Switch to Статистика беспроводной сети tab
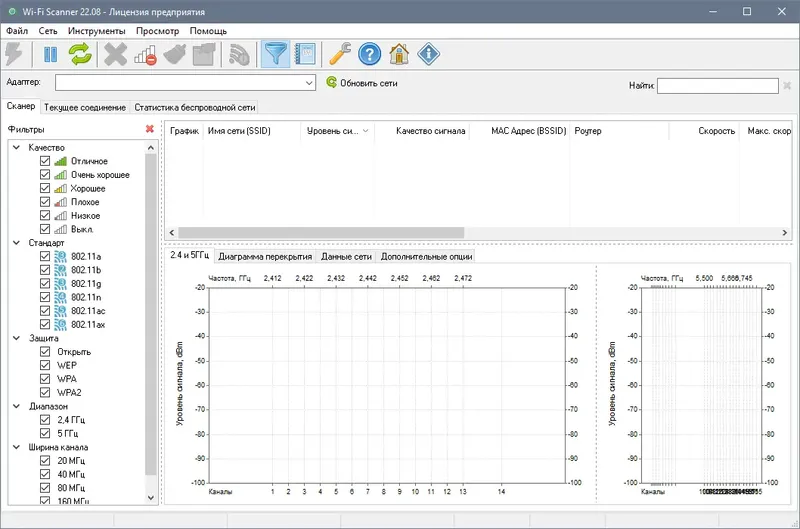The image size is (800, 529). 194,108
